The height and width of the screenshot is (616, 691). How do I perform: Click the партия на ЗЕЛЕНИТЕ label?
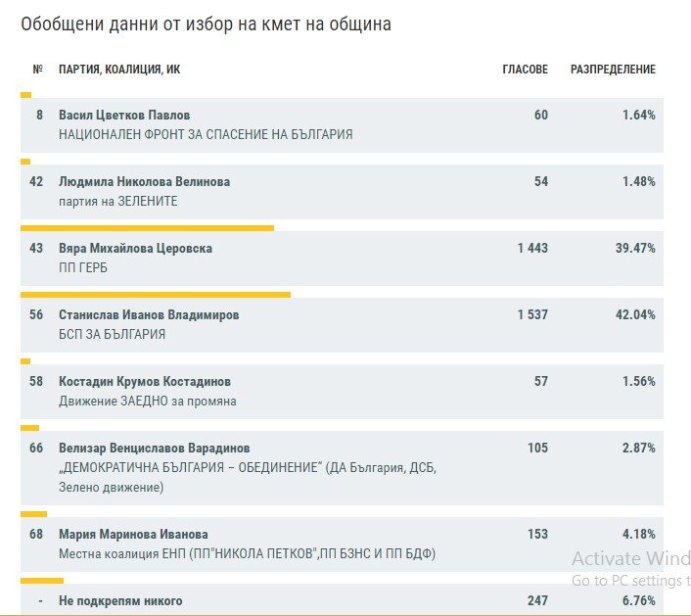pos(118,202)
